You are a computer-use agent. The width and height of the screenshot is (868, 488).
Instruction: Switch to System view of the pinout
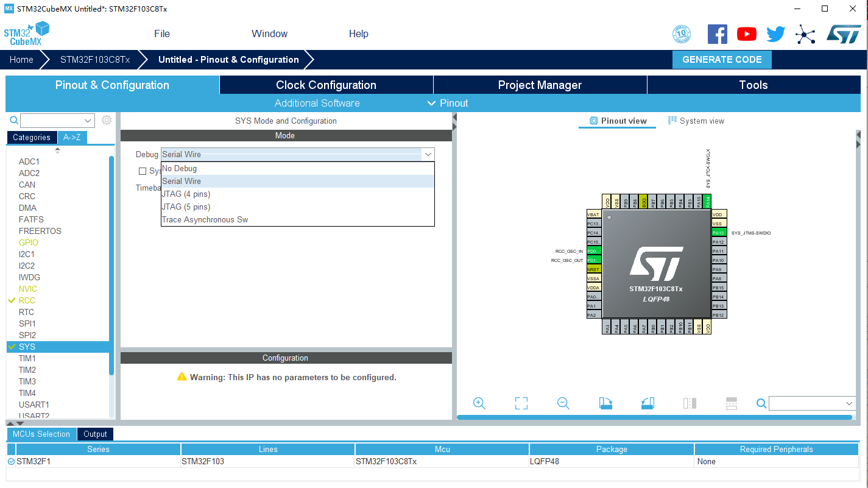(696, 121)
